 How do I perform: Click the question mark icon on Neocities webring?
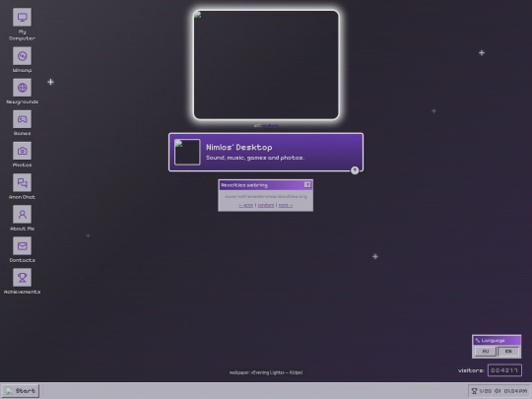307,185
